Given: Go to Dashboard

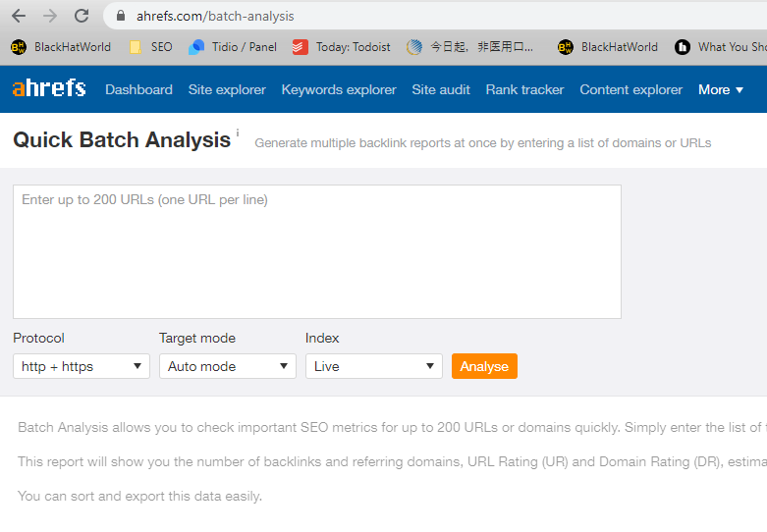Looking at the screenshot, I should coord(138,90).
